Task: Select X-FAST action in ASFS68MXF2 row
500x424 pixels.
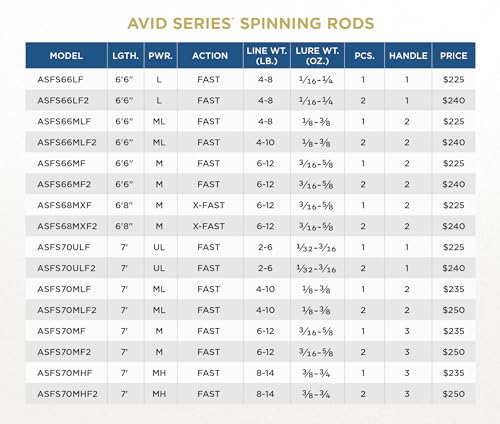Action: (x=209, y=226)
